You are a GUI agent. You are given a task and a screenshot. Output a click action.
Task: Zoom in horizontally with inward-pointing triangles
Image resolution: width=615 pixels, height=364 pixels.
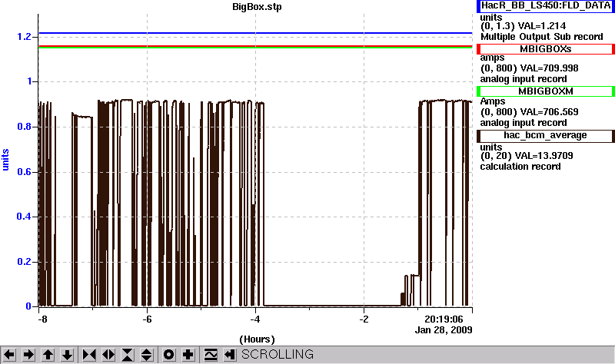[x=89, y=355]
